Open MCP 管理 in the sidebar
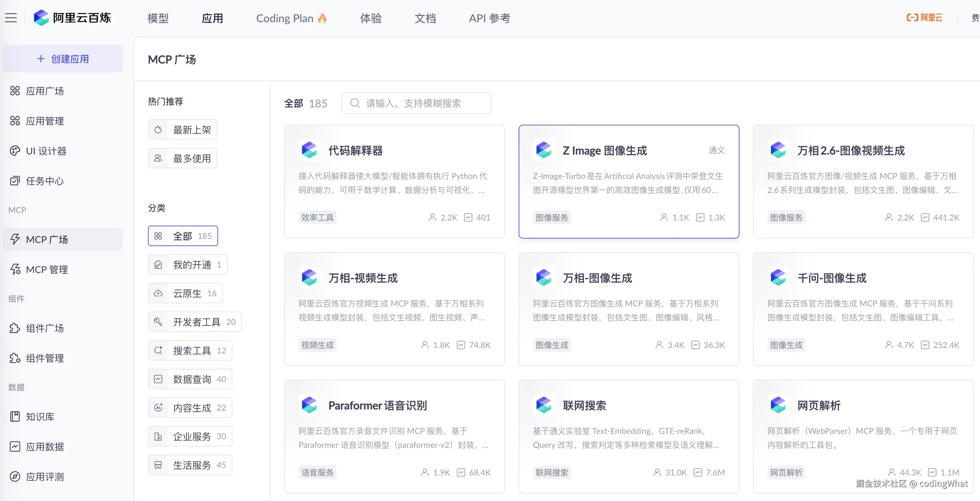The height and width of the screenshot is (501, 980). (46, 269)
